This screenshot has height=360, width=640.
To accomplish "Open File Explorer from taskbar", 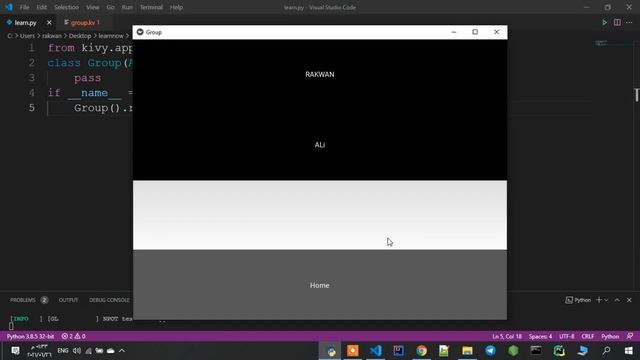I will (467, 351).
